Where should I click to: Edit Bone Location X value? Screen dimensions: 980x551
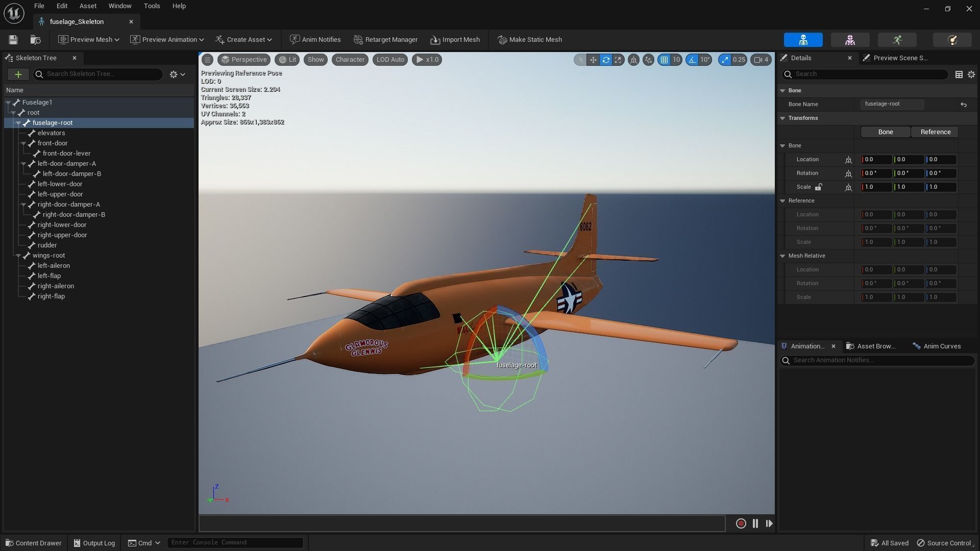(x=876, y=160)
